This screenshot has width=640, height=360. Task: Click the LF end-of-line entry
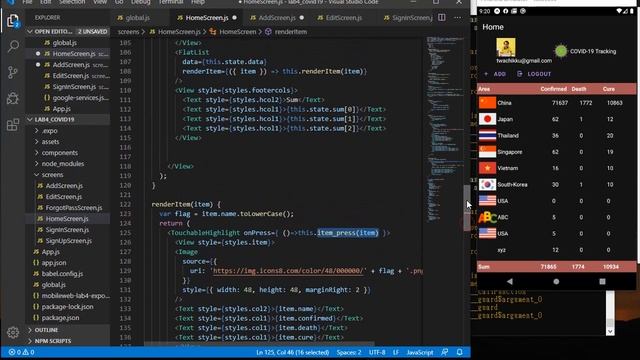point(396,352)
